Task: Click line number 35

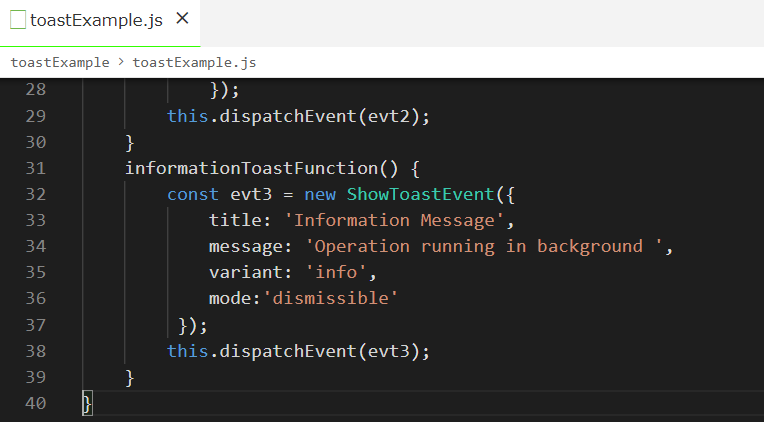Action: (36, 272)
